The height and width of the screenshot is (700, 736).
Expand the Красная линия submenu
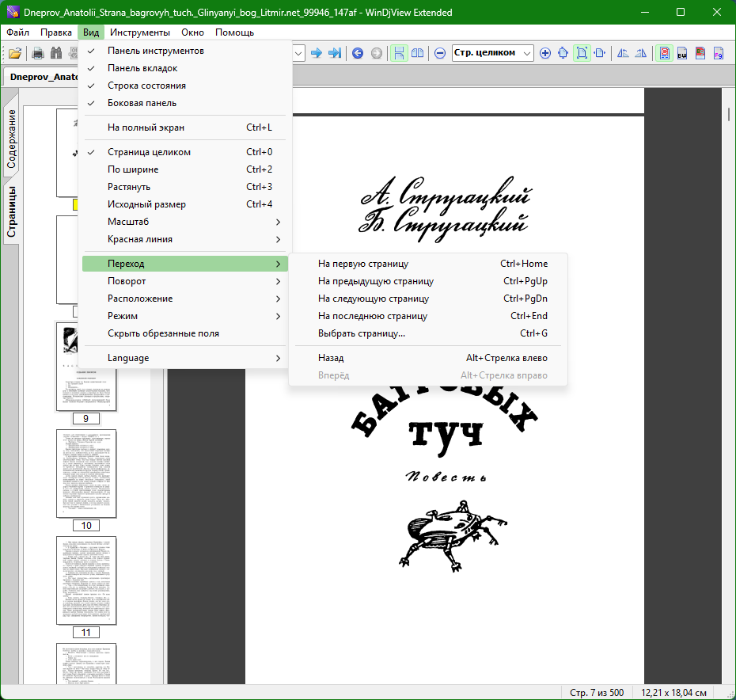pos(185,239)
